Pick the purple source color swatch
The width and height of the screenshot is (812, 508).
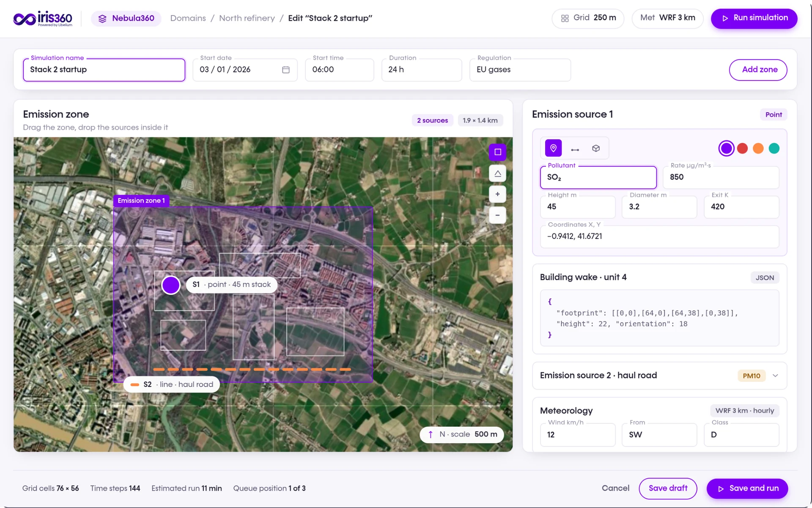726,149
